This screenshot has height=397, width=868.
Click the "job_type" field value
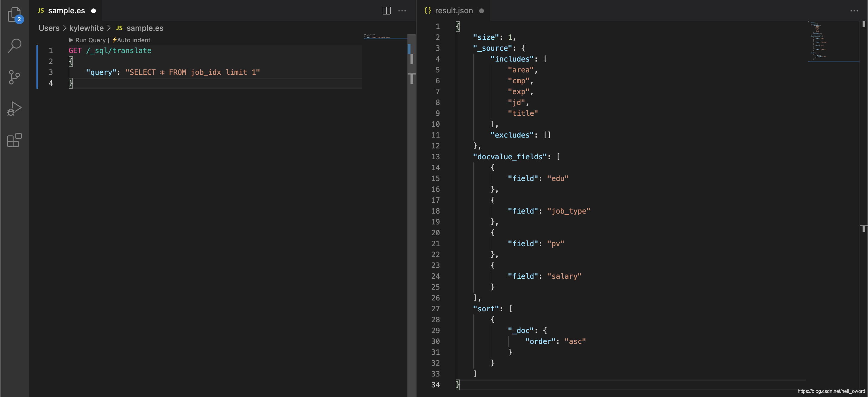pos(568,211)
